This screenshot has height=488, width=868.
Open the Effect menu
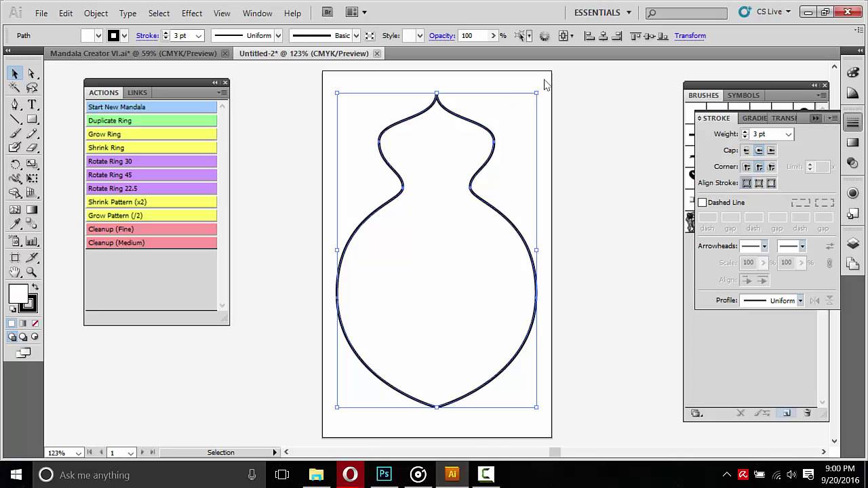click(x=191, y=13)
